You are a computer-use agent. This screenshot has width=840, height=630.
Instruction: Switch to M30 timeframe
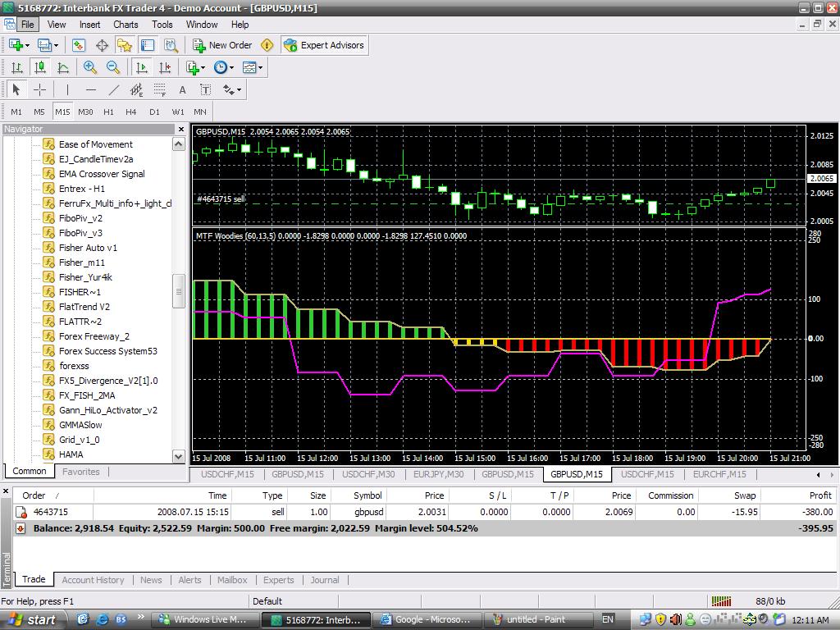pos(85,112)
